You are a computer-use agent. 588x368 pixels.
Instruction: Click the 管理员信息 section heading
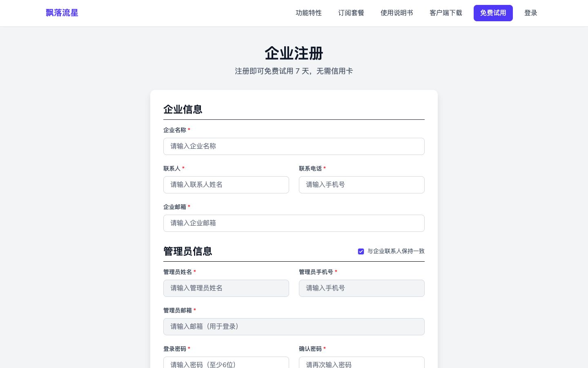pyautogui.click(x=188, y=251)
